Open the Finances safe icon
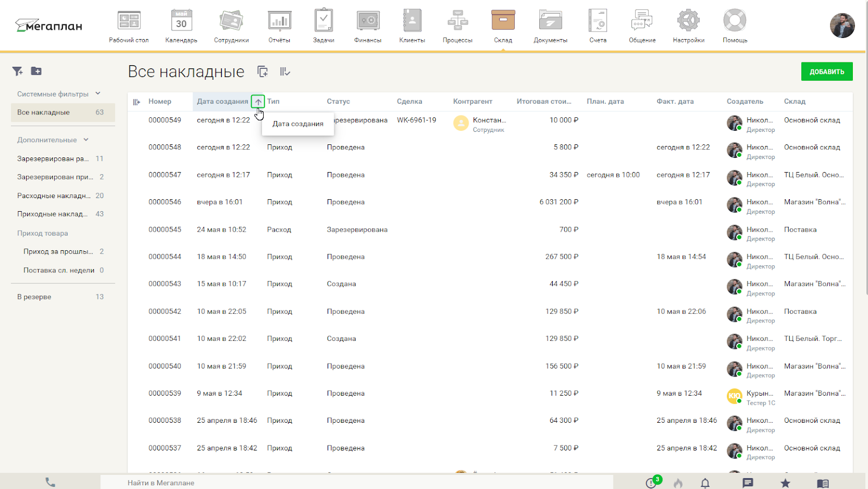The height and width of the screenshot is (489, 868). [368, 22]
